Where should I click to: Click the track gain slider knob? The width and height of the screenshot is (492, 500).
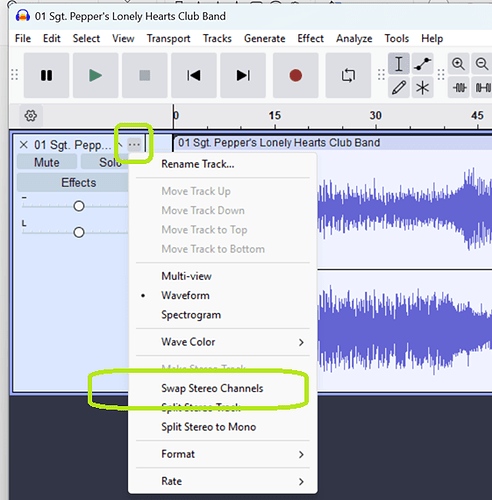pos(79,206)
